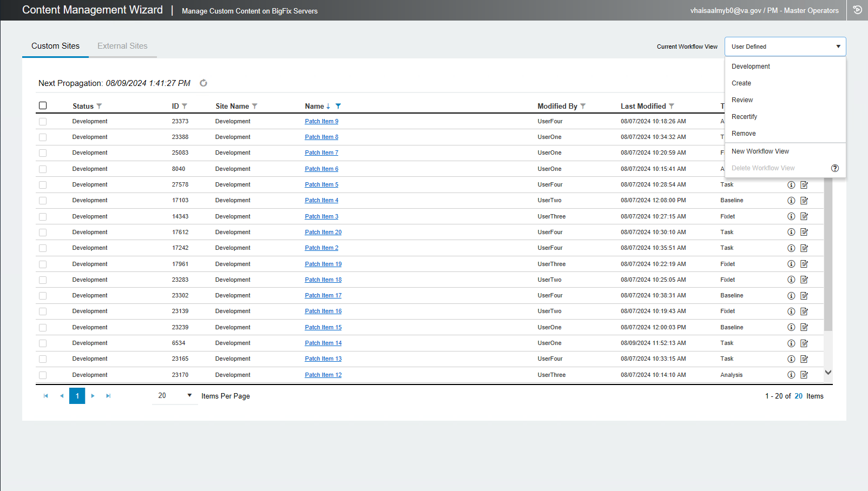Image resolution: width=868 pixels, height=491 pixels.
Task: Open Patch Item 19 link
Action: pyautogui.click(x=323, y=264)
